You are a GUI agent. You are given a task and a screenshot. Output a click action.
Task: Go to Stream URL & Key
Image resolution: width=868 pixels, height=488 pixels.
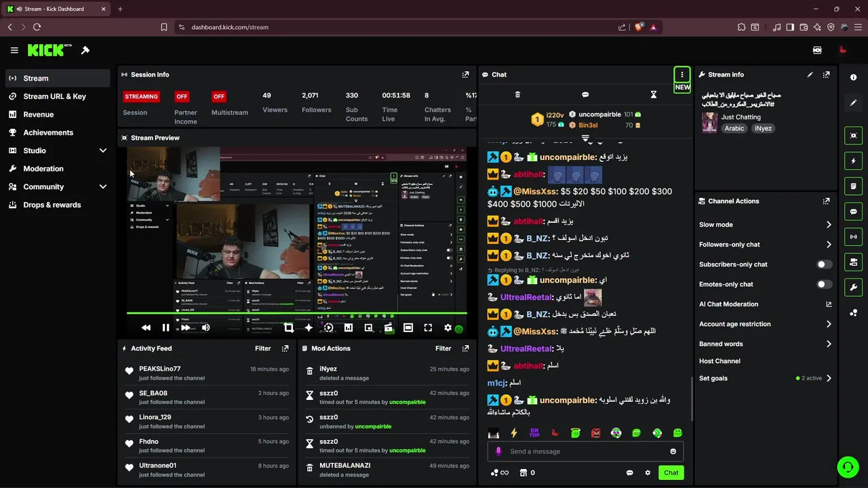coord(58,96)
